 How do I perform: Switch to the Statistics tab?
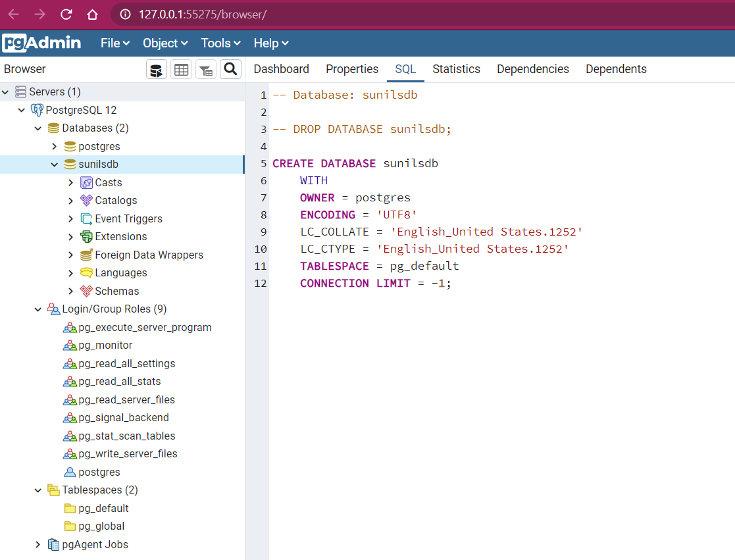[x=456, y=69]
